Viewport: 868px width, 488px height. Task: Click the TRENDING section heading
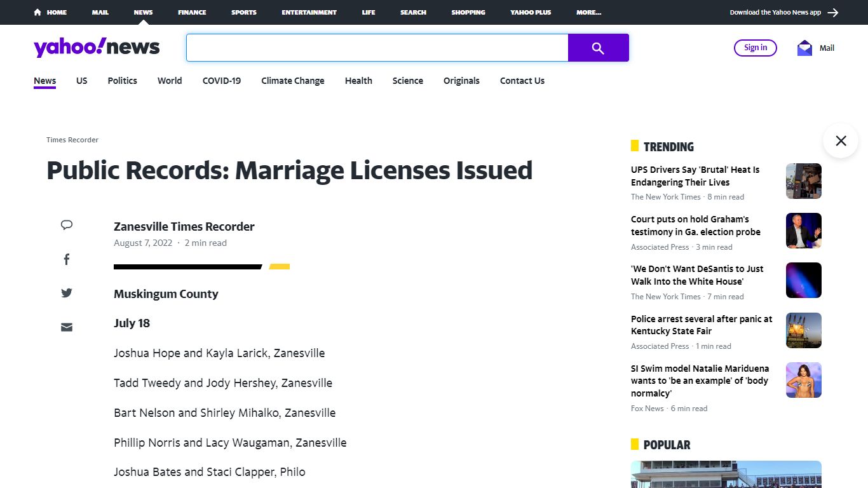tap(668, 147)
